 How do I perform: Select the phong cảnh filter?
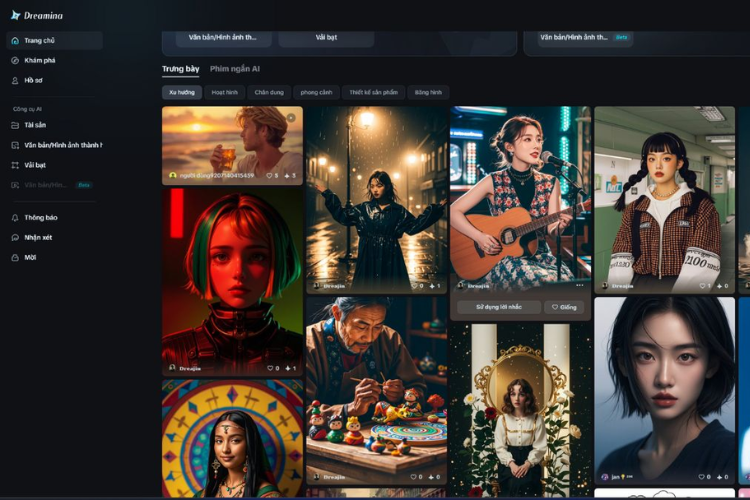316,92
